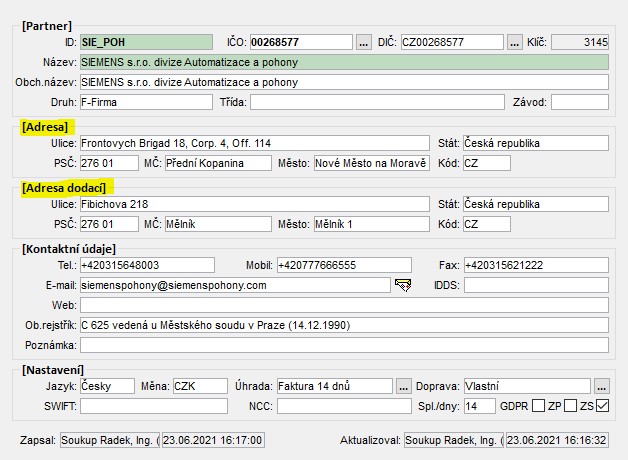The width and height of the screenshot is (628, 460).
Task: Open the Úhrada selection ellipsis button
Action: coord(403,386)
